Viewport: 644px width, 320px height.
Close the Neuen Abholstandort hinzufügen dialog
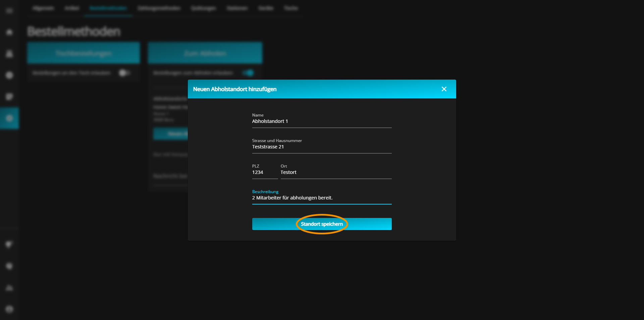pos(444,89)
